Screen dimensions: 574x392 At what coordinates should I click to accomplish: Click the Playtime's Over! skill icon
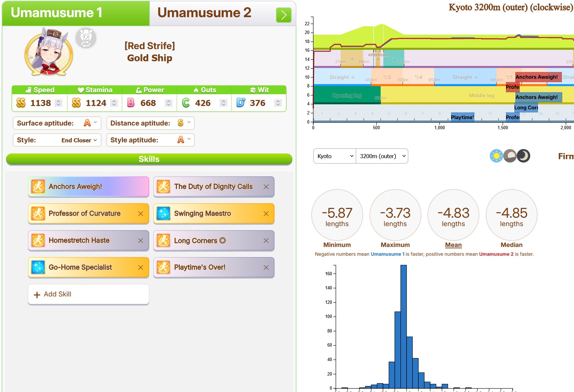(x=163, y=267)
